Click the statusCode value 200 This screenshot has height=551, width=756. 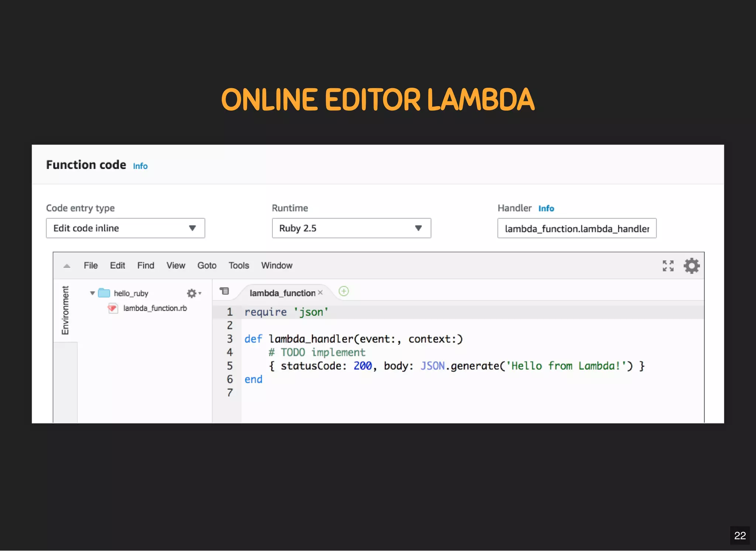pyautogui.click(x=362, y=366)
